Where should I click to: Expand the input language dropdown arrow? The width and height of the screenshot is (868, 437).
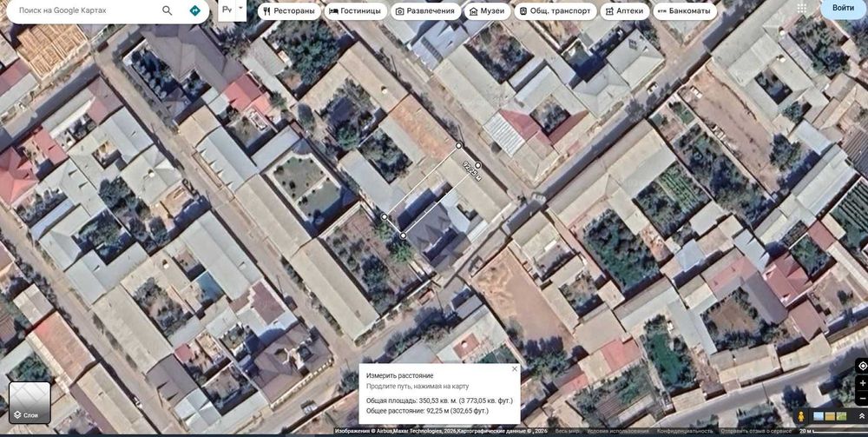(x=240, y=9)
